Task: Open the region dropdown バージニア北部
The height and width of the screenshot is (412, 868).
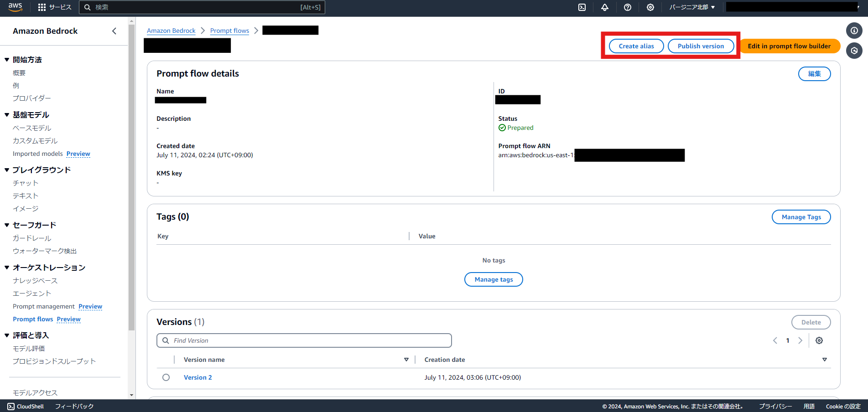Action: pyautogui.click(x=692, y=7)
